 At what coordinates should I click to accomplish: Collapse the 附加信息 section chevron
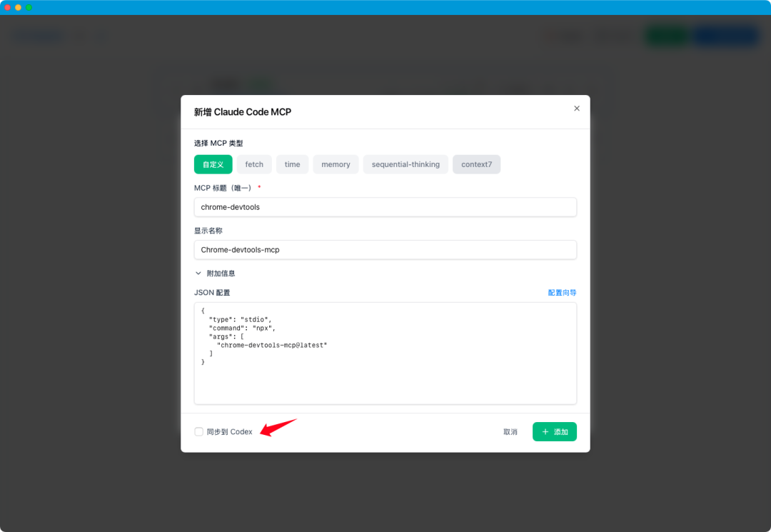coord(198,273)
